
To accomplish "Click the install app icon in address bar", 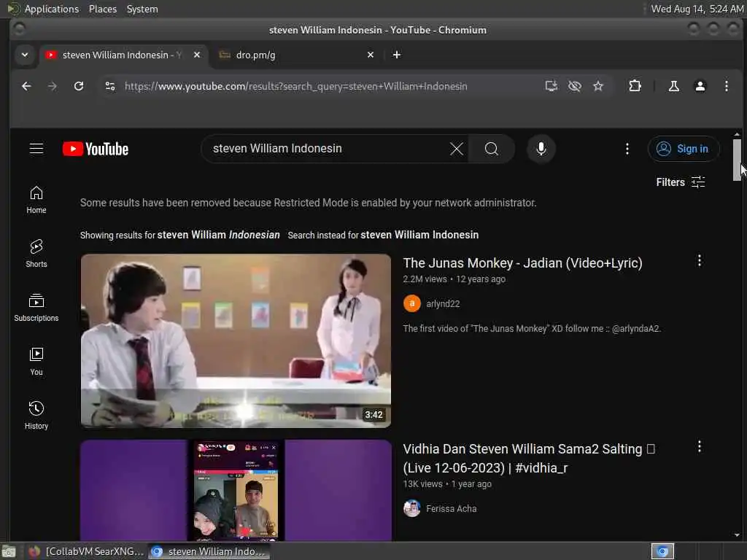I will pyautogui.click(x=551, y=86).
